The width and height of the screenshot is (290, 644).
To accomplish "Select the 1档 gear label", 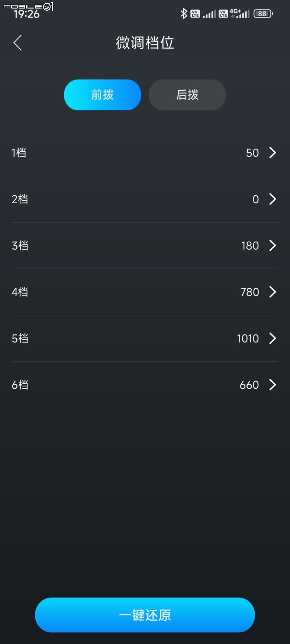I will 19,153.
